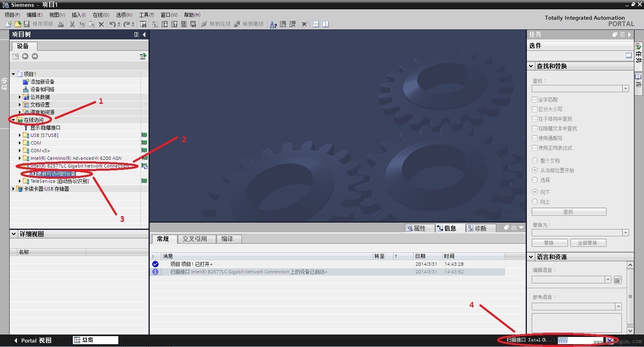Open the 项目(P) menu
644x347 pixels.
[x=12, y=15]
